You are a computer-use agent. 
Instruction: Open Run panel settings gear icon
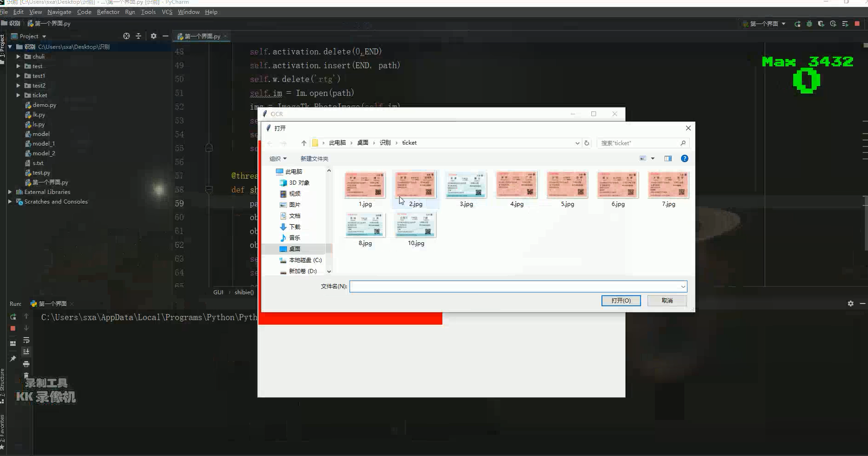[x=850, y=304]
